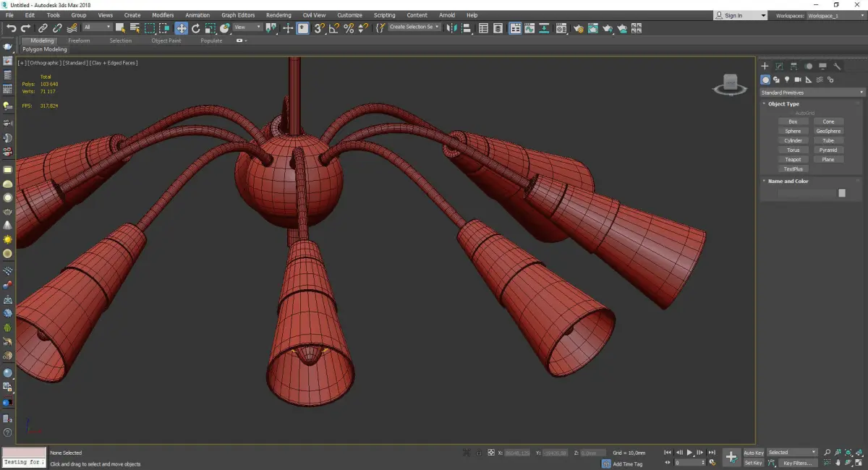Click the Teapot primitive button
Screen dimensions: 868x470
click(793, 159)
